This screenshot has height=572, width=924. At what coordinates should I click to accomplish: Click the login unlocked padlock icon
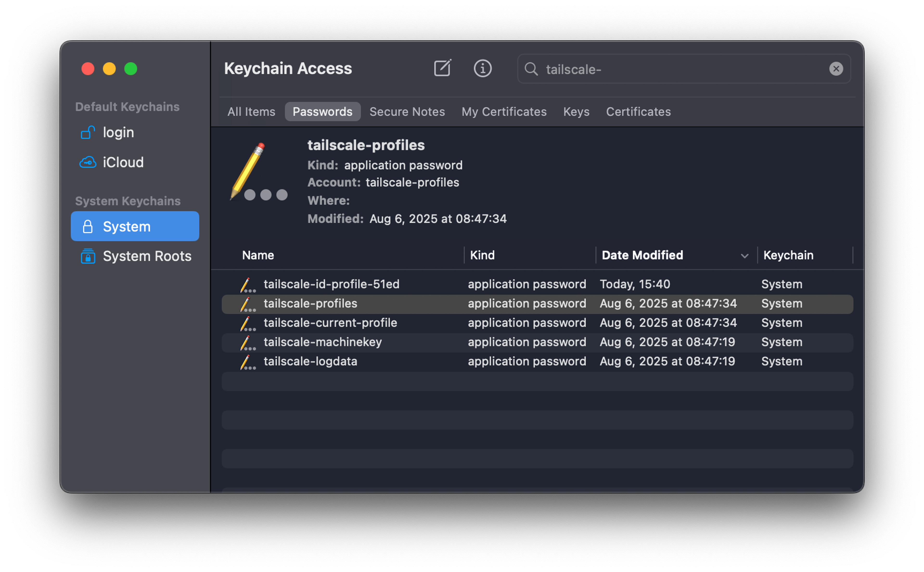[x=88, y=132]
